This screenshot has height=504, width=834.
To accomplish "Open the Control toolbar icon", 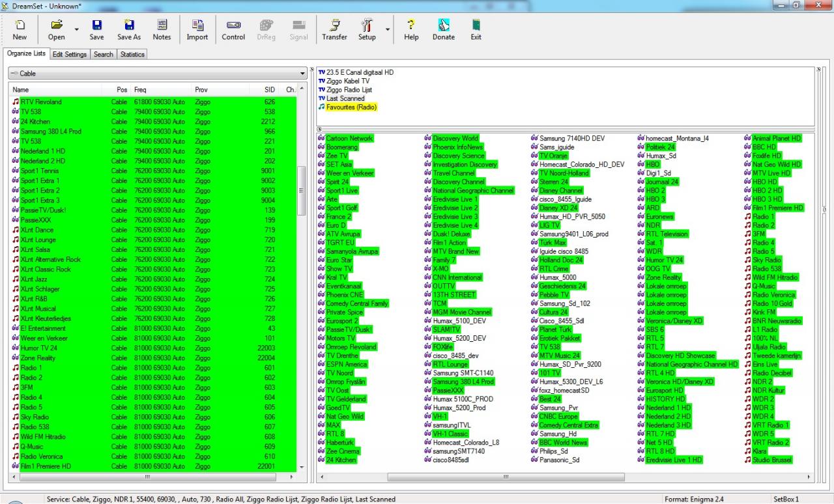I will [x=233, y=30].
